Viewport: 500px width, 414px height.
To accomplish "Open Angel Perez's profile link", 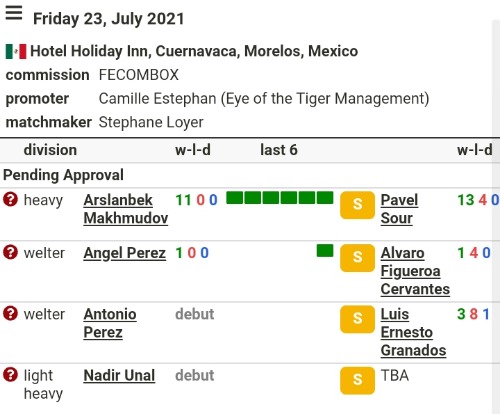I will point(125,253).
